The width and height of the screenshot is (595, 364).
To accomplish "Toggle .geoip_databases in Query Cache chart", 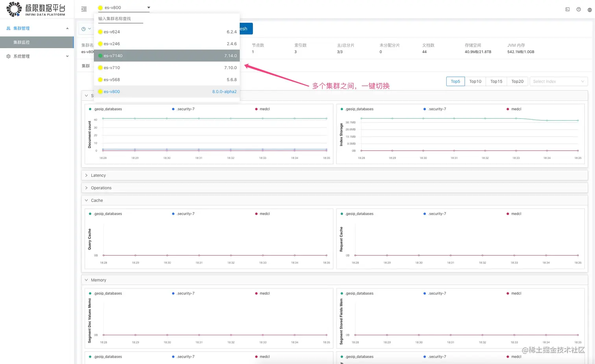I will pos(105,214).
